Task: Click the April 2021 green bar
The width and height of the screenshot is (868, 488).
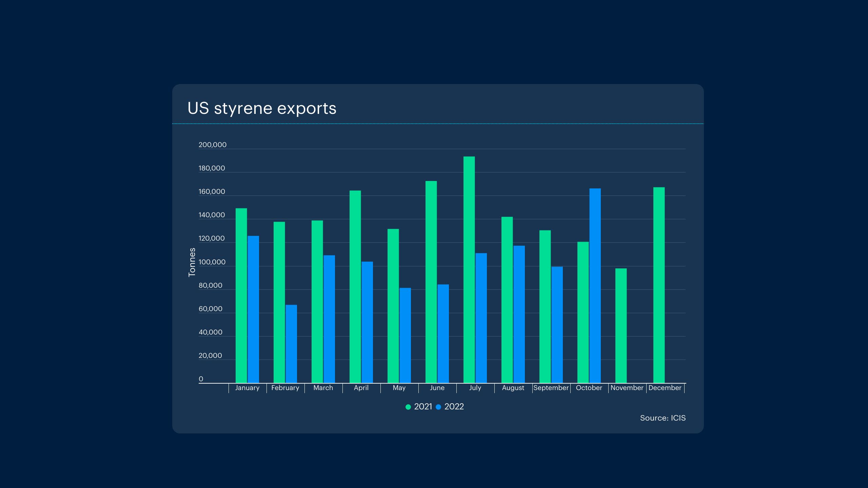Action: click(355, 287)
